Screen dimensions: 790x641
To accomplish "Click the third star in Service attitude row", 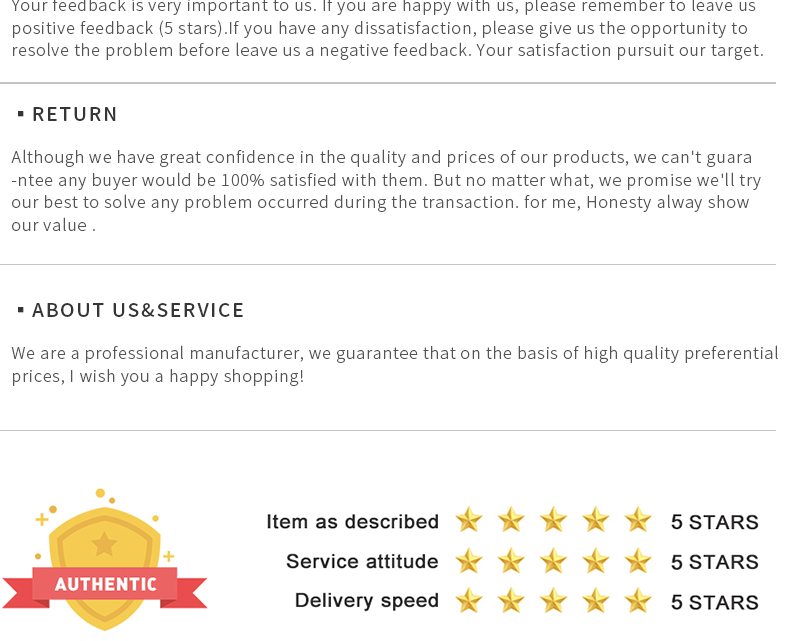I will click(553, 561).
